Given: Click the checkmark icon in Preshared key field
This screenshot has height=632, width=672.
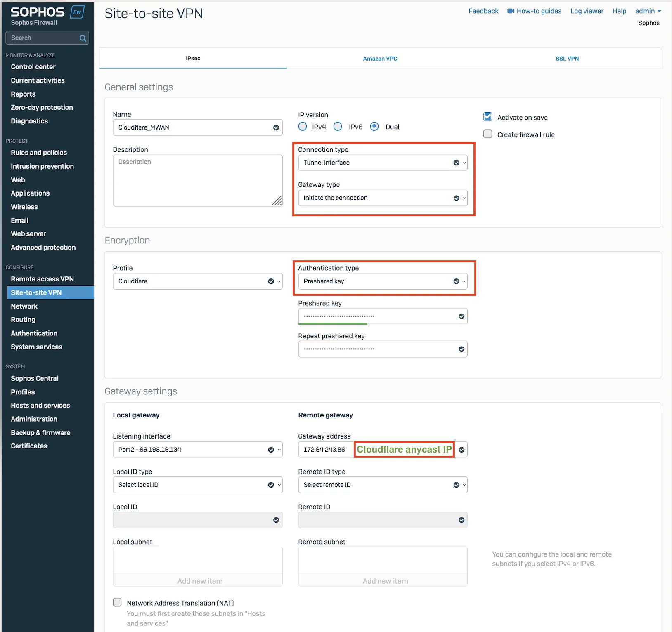Looking at the screenshot, I should pyautogui.click(x=461, y=316).
